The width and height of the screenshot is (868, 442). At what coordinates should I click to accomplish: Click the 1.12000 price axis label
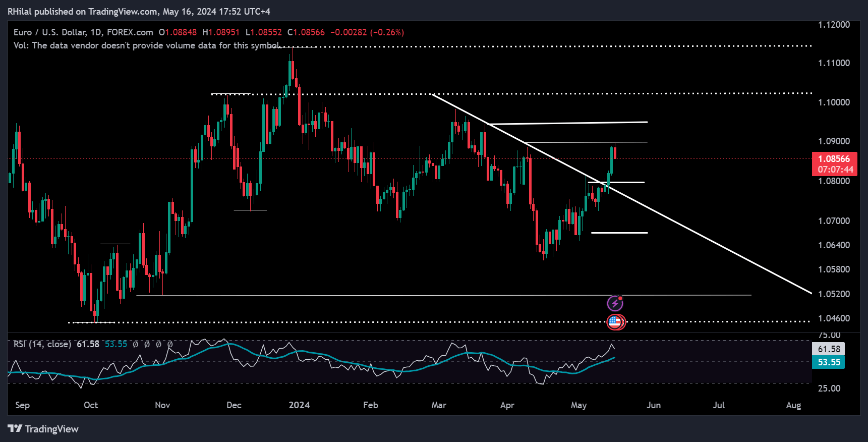tap(834, 25)
